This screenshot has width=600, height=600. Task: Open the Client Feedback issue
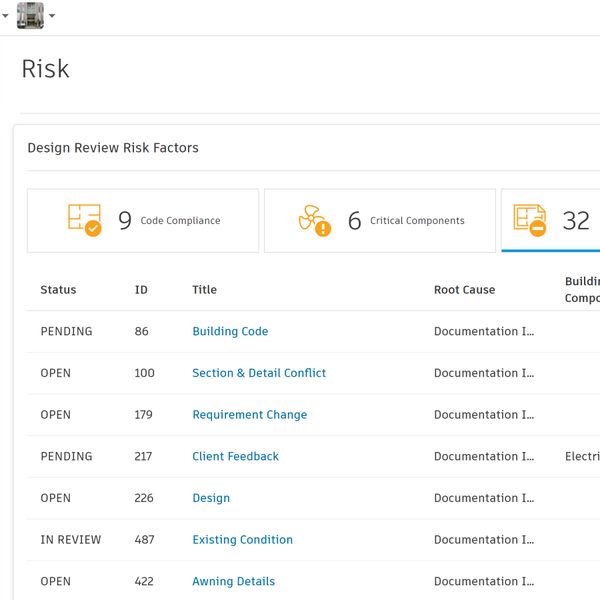(235, 456)
